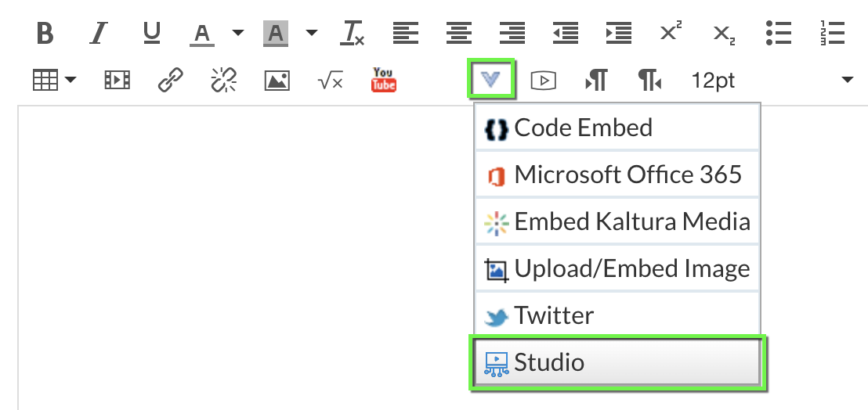Select Microsoft Office 365 option
Screen dimensions: 868x410
click(617, 174)
